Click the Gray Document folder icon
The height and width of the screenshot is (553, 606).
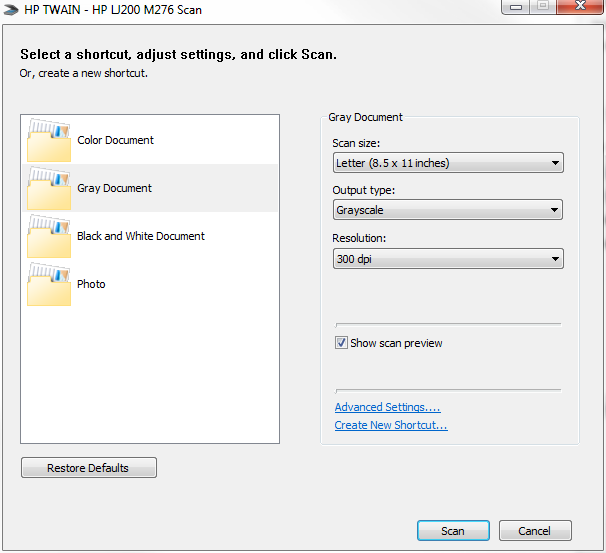click(49, 188)
